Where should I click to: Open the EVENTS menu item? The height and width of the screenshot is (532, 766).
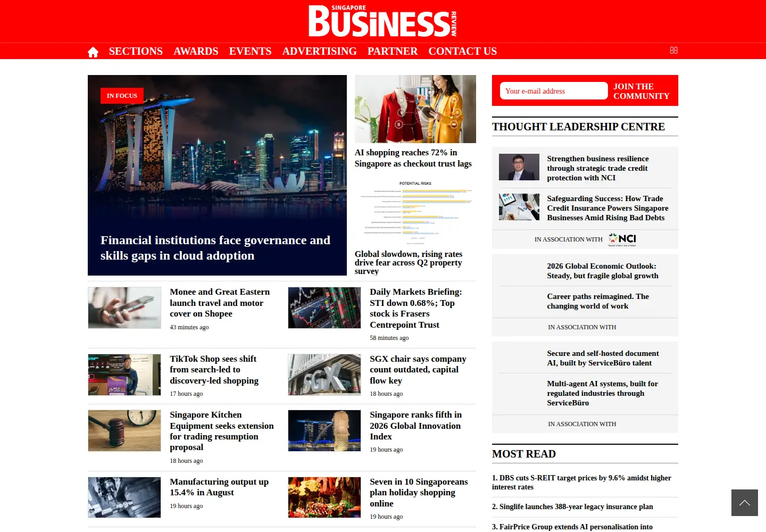coord(250,51)
